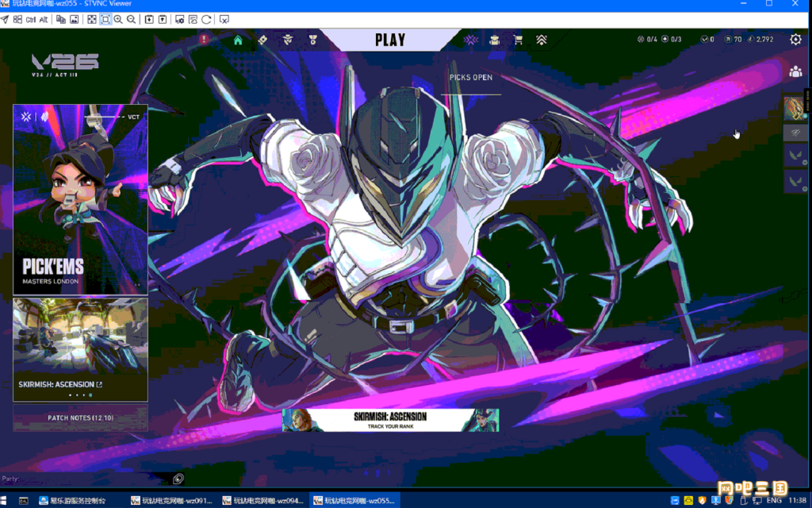Open the career medal icon
812x508 pixels.
point(312,40)
